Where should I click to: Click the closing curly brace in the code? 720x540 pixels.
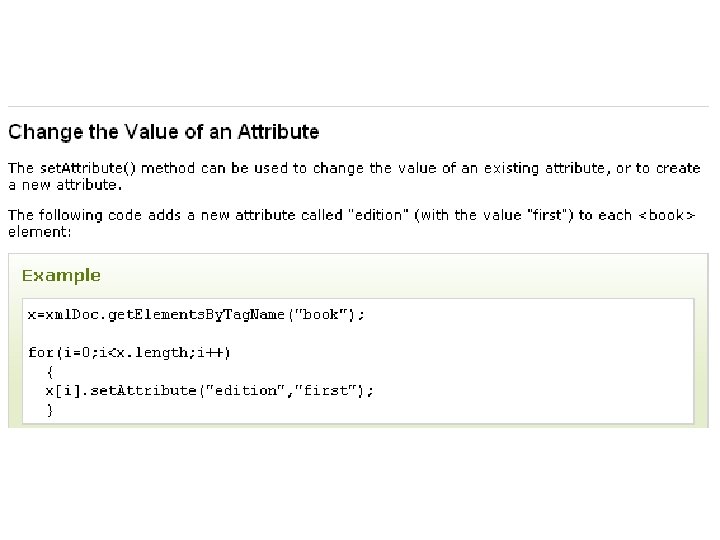pyautogui.click(x=49, y=409)
